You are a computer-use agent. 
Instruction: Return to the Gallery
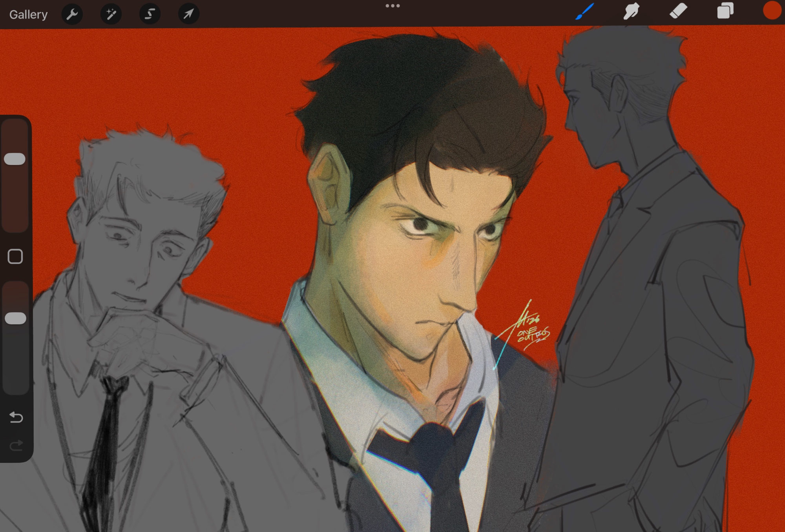(28, 15)
